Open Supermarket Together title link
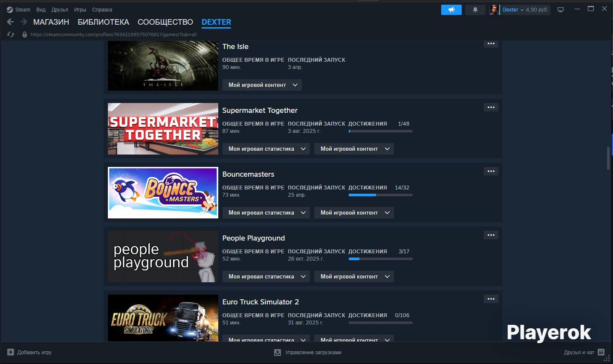Image resolution: width=613 pixels, height=364 pixels. pos(260,110)
